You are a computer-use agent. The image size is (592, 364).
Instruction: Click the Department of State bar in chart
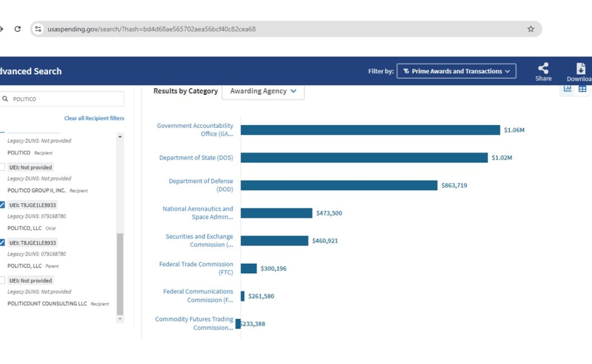(364, 158)
